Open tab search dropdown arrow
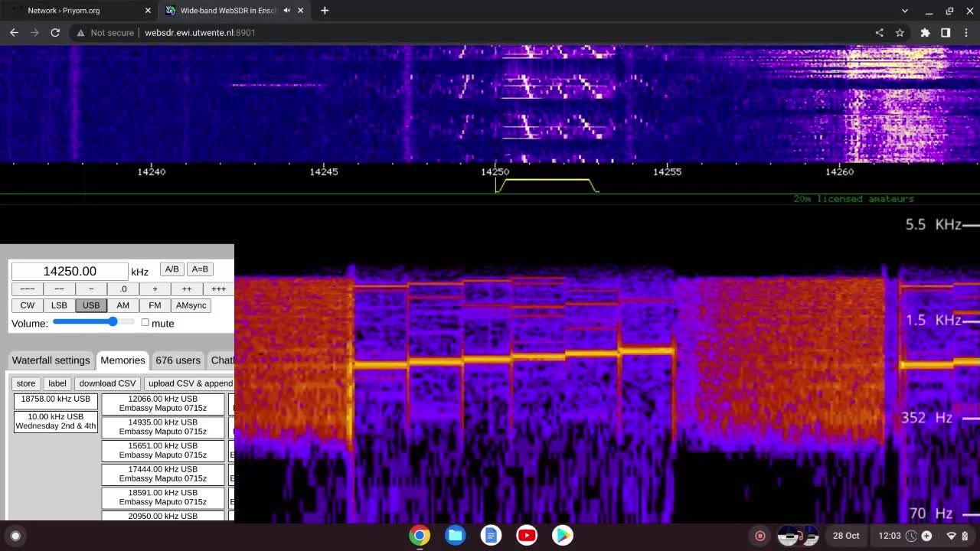The width and height of the screenshot is (980, 551). [x=904, y=11]
